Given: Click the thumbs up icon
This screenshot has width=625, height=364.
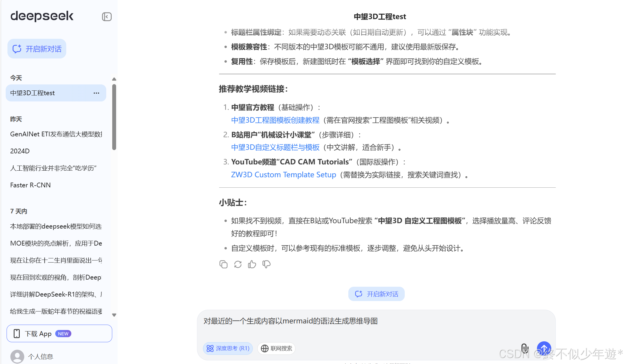Looking at the screenshot, I should (252, 264).
